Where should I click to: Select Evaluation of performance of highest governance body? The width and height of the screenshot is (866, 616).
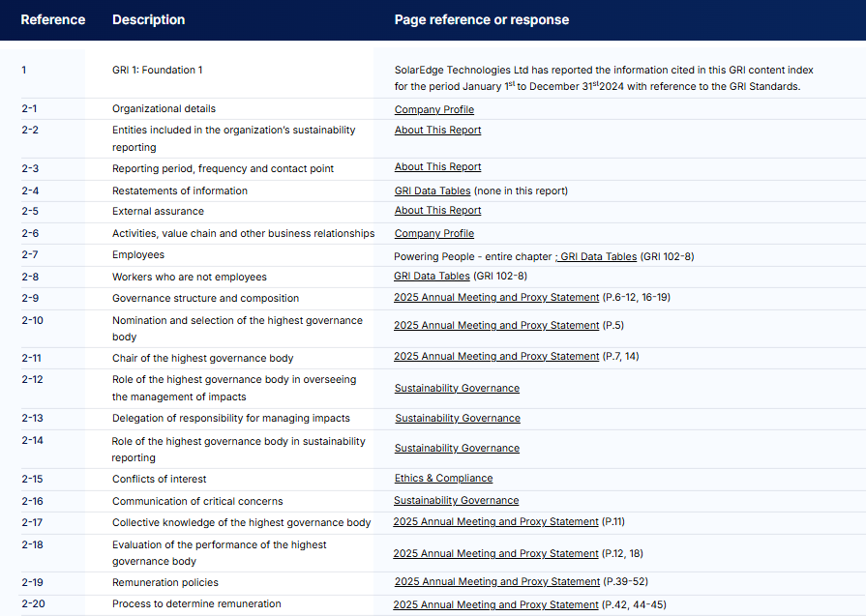(x=220, y=552)
